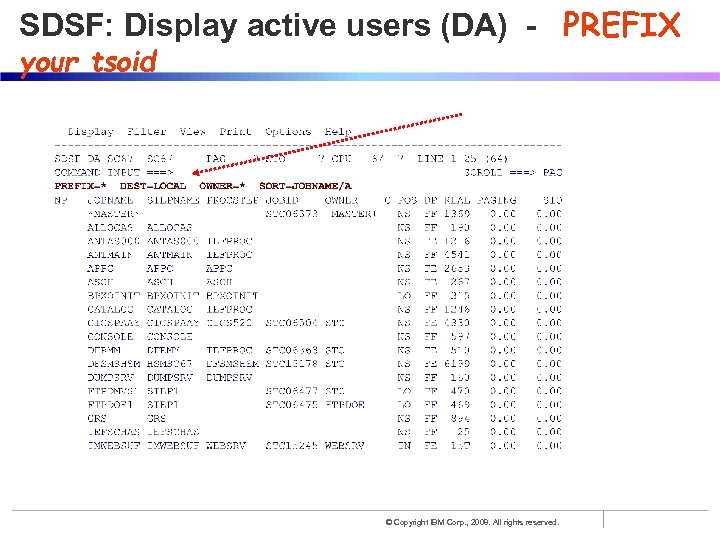
Task: Click the PREFIX=* setting text
Action: [x=80, y=186]
